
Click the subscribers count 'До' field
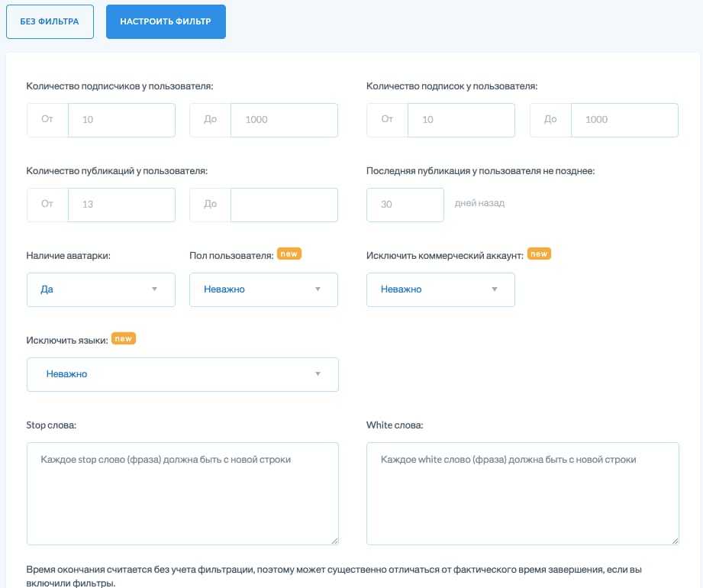click(x=284, y=120)
